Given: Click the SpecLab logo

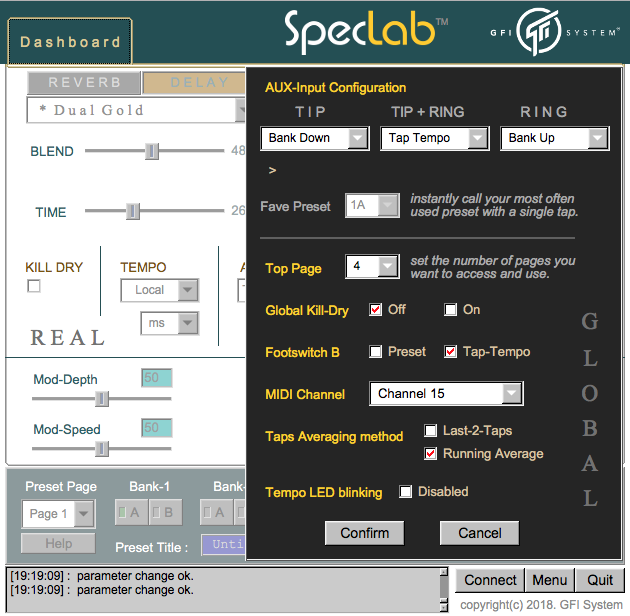Looking at the screenshot, I should tap(366, 32).
